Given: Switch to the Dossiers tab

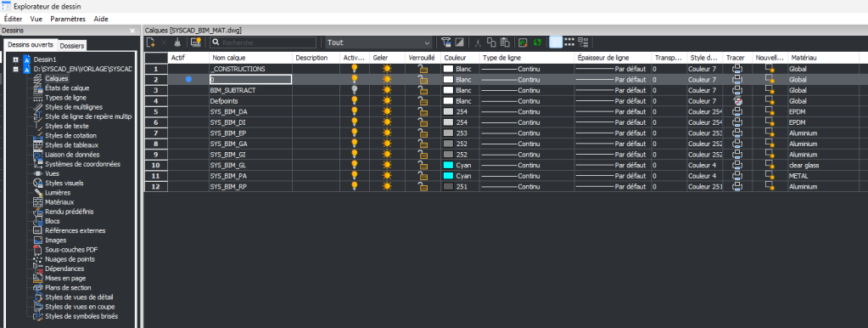Looking at the screenshot, I should point(72,46).
